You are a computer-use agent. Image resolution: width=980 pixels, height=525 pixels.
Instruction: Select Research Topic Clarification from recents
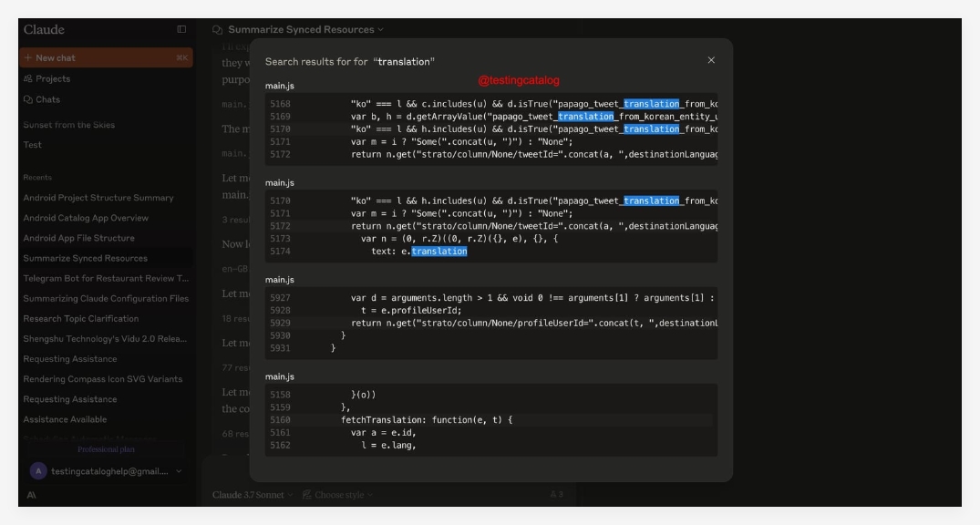point(81,319)
